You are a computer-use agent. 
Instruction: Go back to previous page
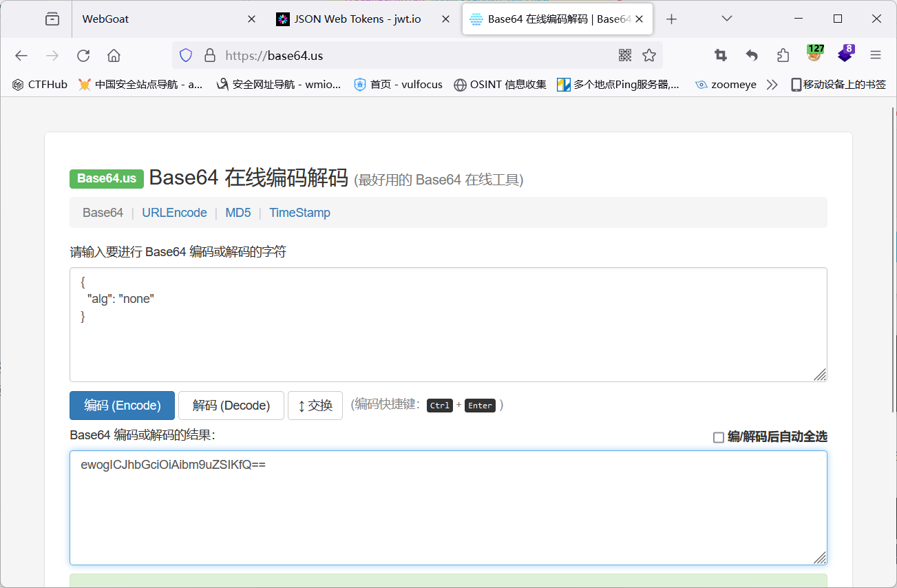tap(21, 56)
